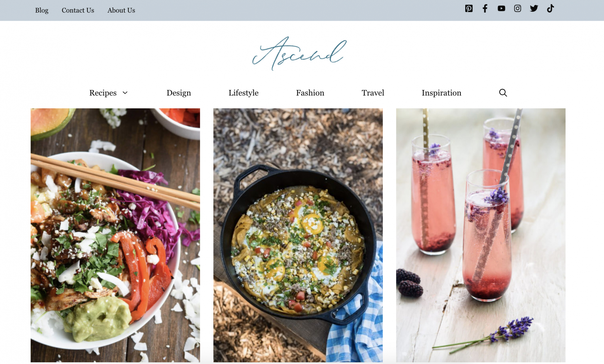604x364 pixels.
Task: Open the Blog link
Action: (42, 10)
